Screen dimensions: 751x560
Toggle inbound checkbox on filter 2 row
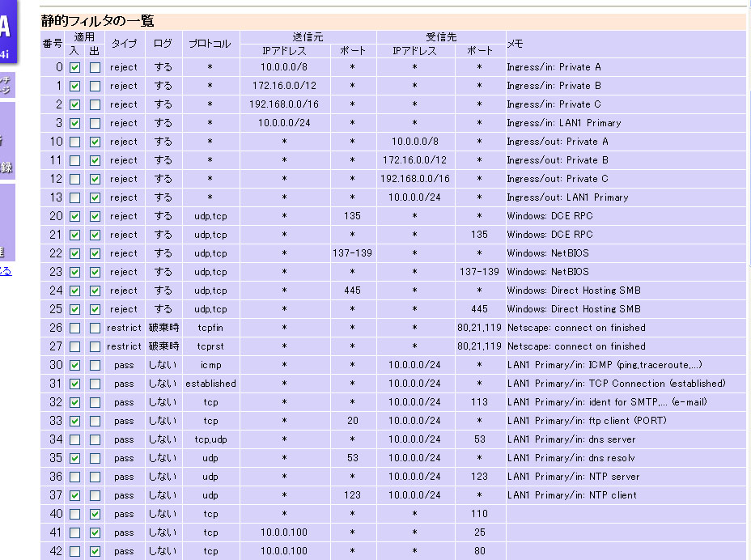point(74,104)
